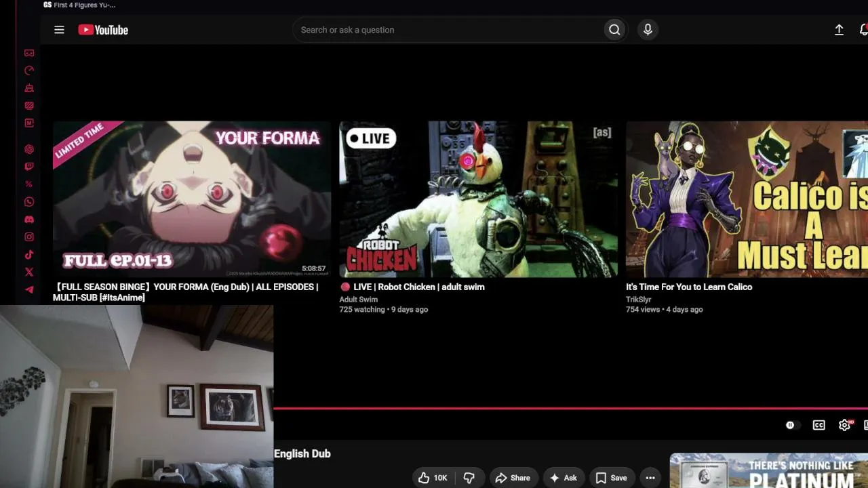The image size is (868, 488).
Task: Open the Calico is A Must Learn thumbnail
Action: click(x=747, y=199)
